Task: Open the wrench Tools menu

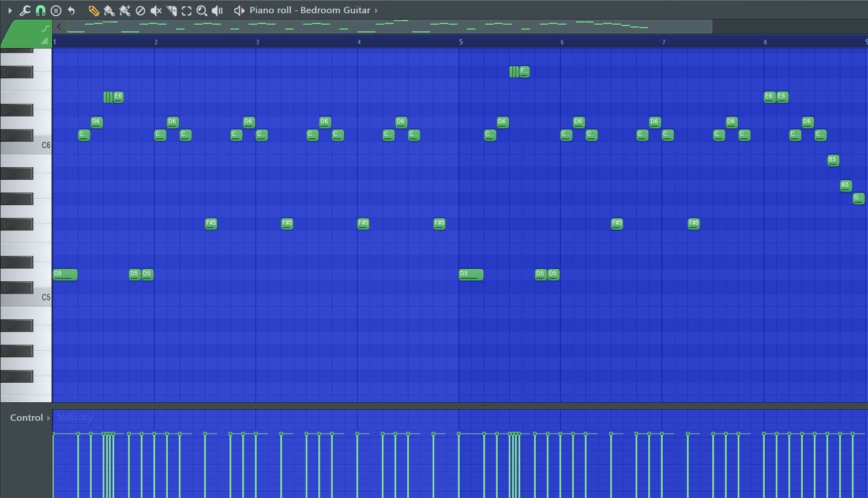Action: 25,10
